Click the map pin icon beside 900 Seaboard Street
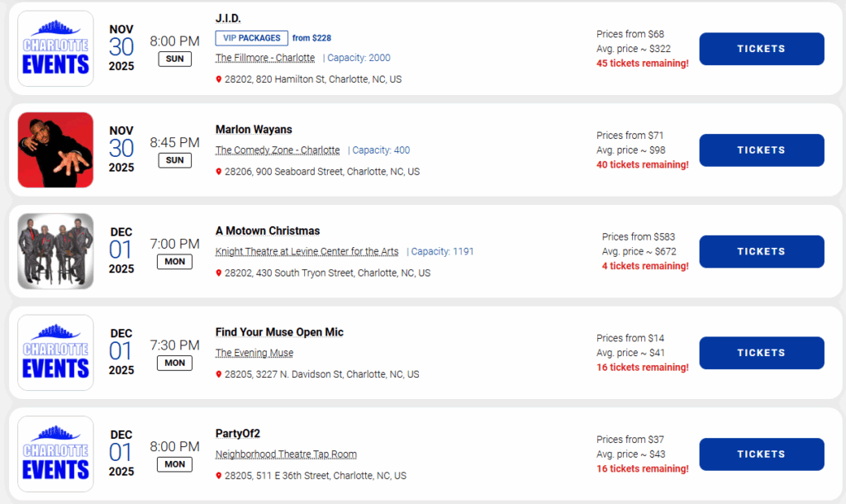 [219, 172]
